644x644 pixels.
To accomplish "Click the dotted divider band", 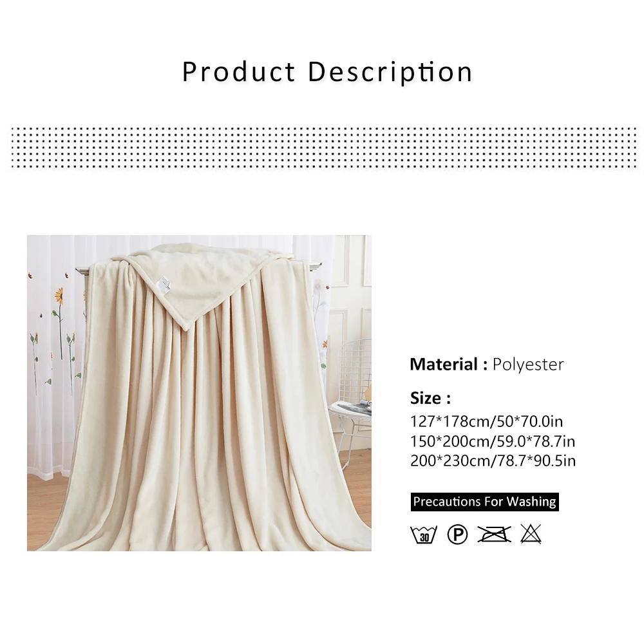I will coord(325,147).
